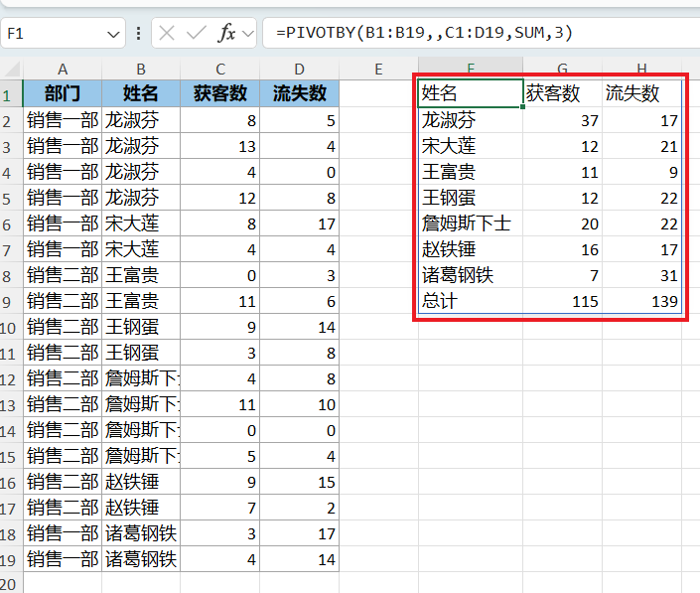Confirm formula with the checkmark icon
The width and height of the screenshot is (700, 593).
pyautogui.click(x=196, y=33)
